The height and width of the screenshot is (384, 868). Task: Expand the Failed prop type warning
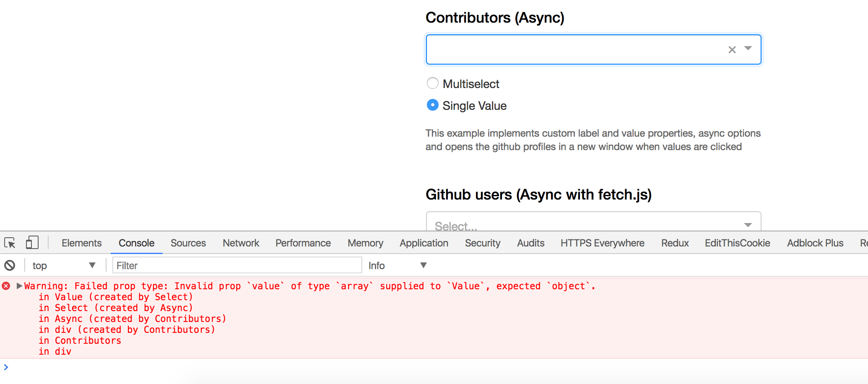pyautogui.click(x=19, y=286)
